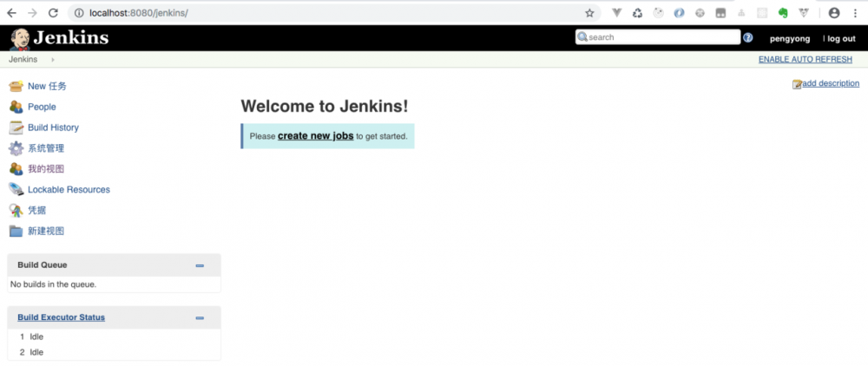Click the 系统管理 gear icon

(16, 148)
